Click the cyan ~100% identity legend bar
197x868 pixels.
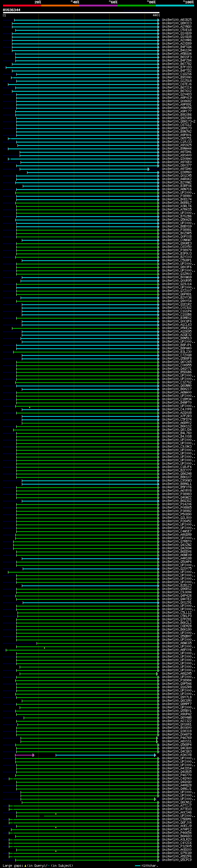[175, 6]
